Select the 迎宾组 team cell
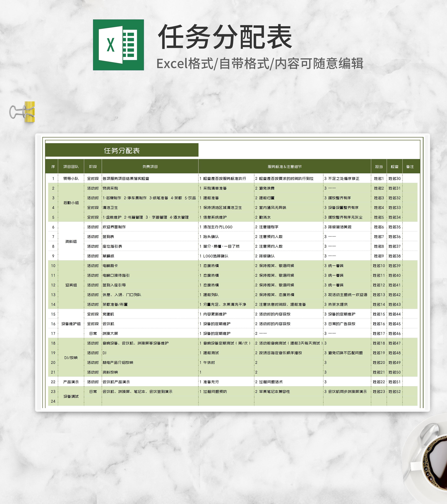This screenshot has height=504, width=447. click(71, 285)
